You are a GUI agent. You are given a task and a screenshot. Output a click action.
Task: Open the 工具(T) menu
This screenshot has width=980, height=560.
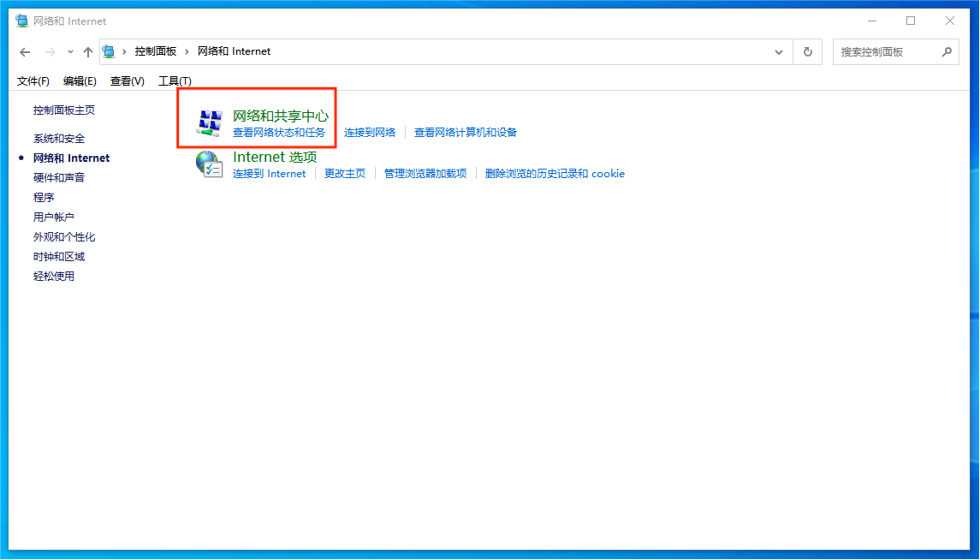point(175,81)
